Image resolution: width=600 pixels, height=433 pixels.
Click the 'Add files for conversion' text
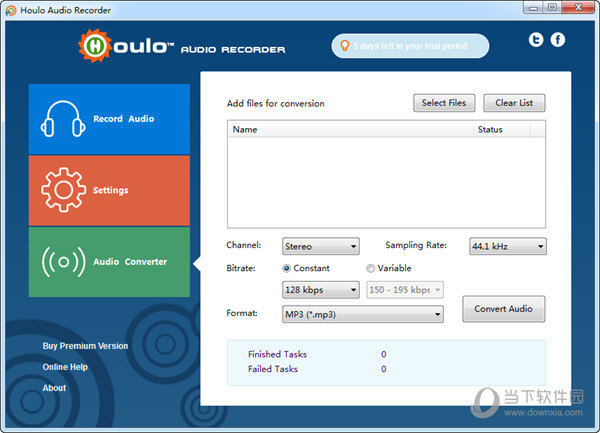pos(276,103)
